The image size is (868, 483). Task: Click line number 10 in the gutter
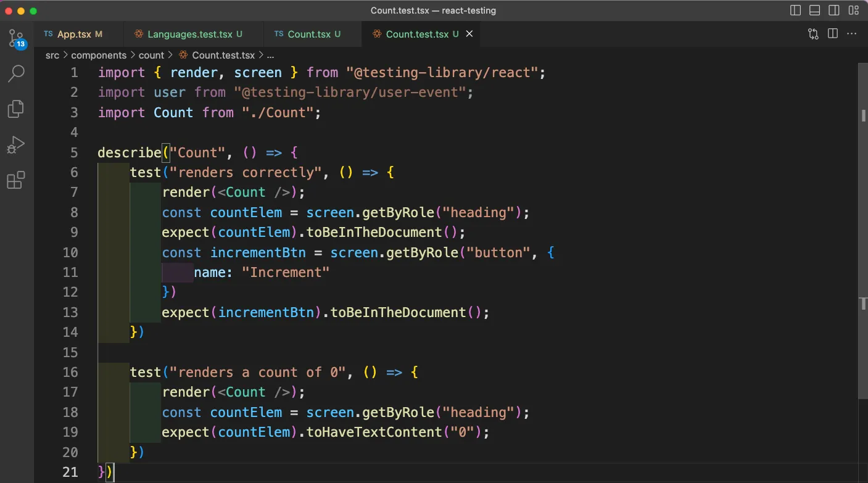coord(70,252)
